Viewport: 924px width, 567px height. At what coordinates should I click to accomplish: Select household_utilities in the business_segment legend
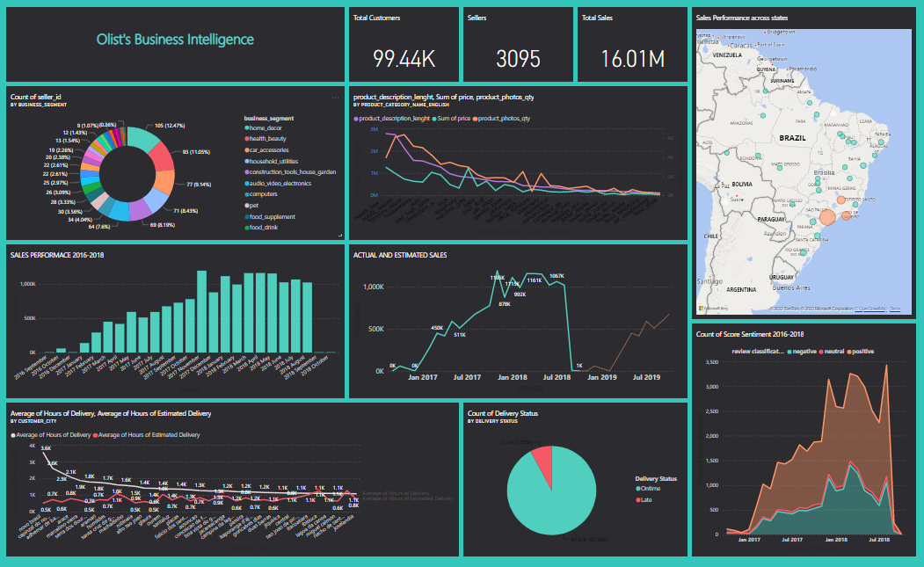(271, 161)
